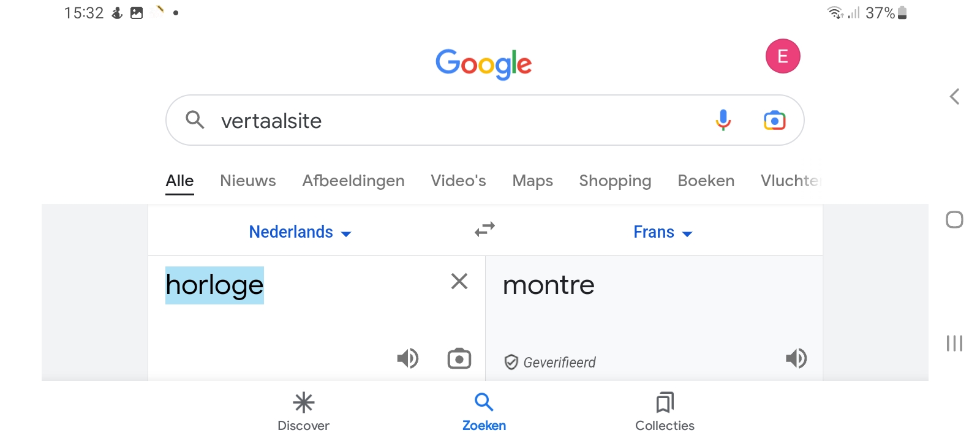Switch to the Afbeeldingen tab

tap(353, 181)
